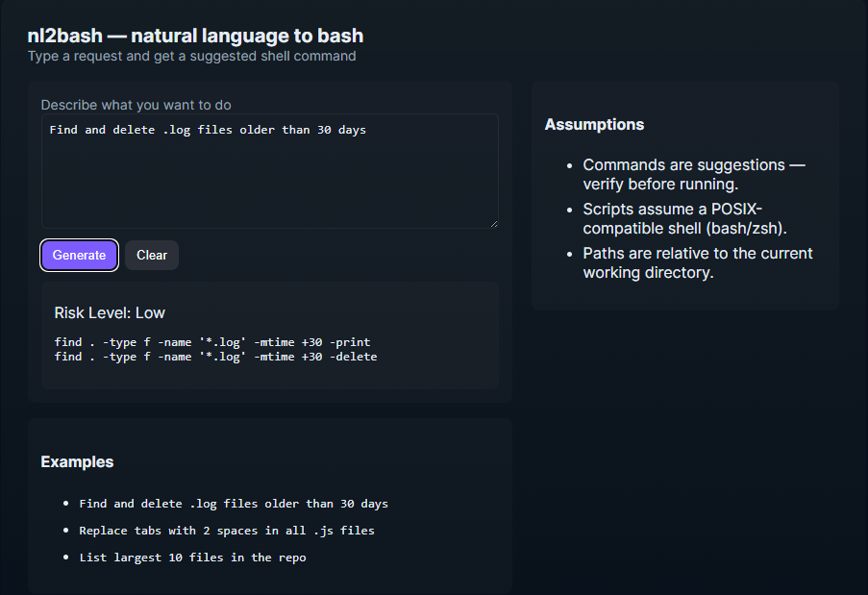Grab the textarea resize handle corner
The image size is (868, 595).
click(x=494, y=224)
